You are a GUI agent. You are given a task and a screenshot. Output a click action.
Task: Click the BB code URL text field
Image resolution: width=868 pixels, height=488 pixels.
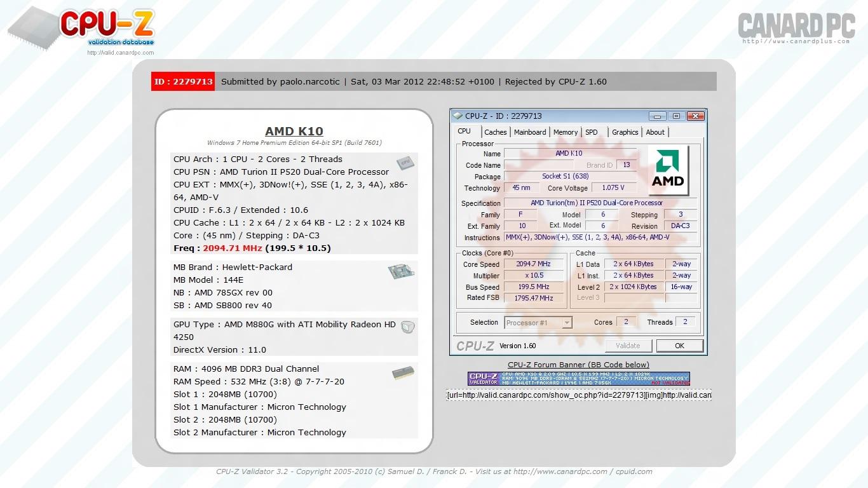click(x=579, y=395)
